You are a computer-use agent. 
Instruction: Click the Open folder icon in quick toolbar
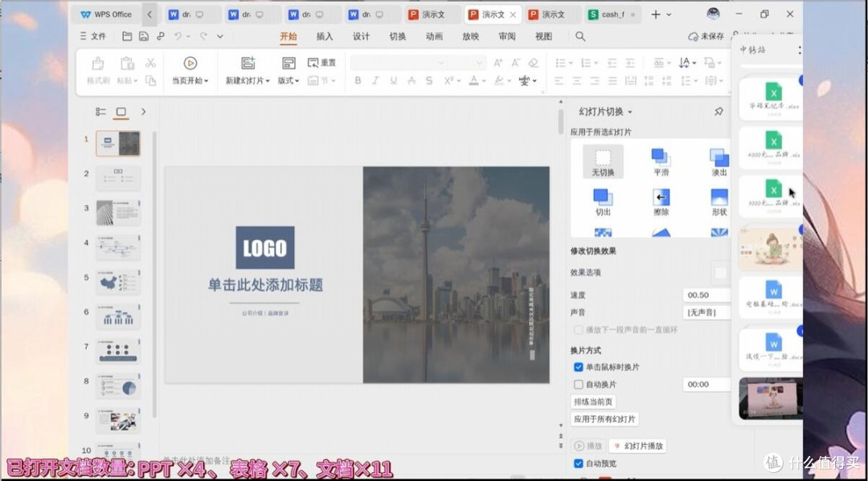tap(127, 36)
